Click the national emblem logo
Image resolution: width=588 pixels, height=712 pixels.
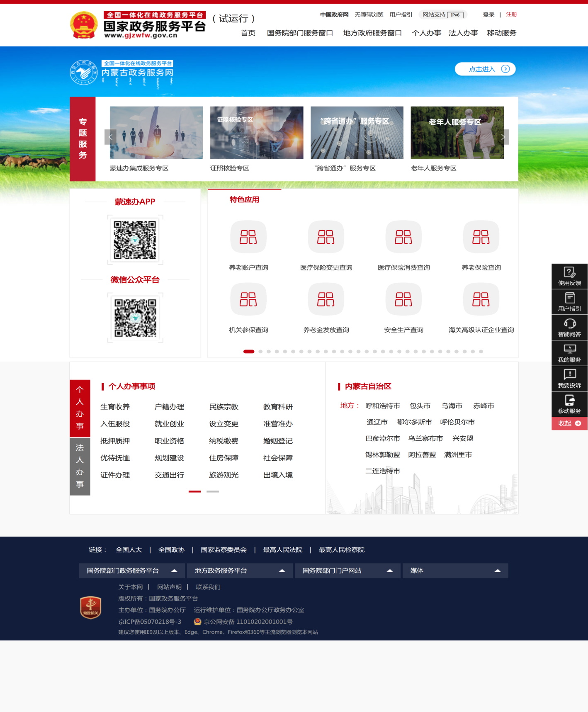click(84, 25)
